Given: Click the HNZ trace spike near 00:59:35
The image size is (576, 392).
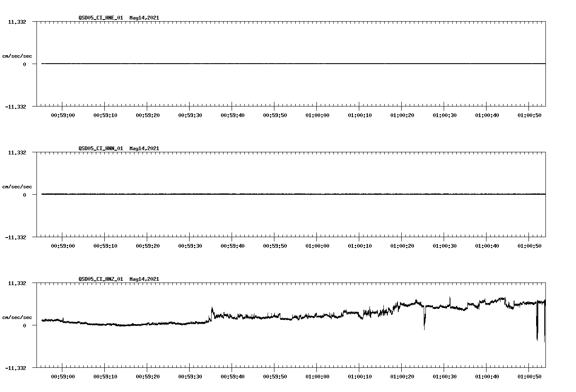Looking at the screenshot, I should pyautogui.click(x=211, y=308).
